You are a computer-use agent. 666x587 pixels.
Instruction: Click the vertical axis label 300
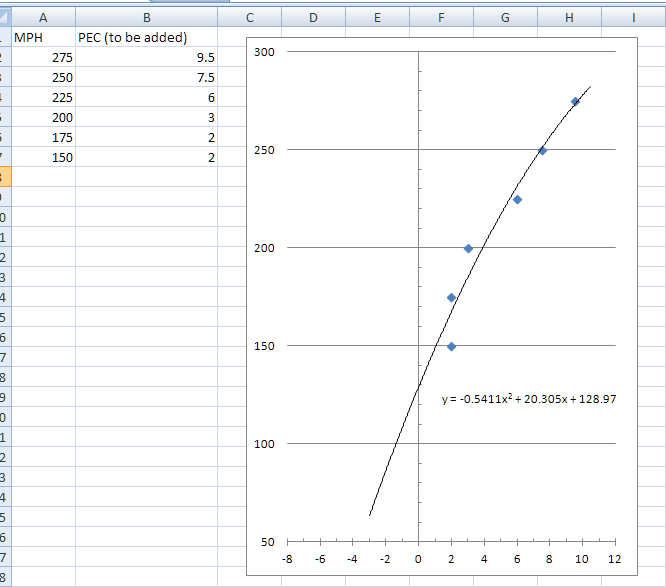(264, 52)
